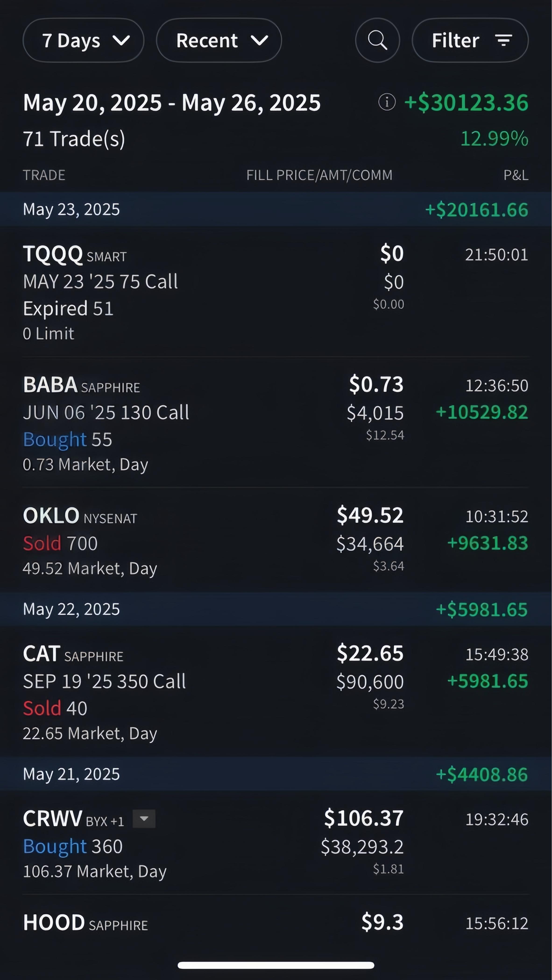The height and width of the screenshot is (980, 552).
Task: Open the 7 Days period dropdown
Action: 84,40
